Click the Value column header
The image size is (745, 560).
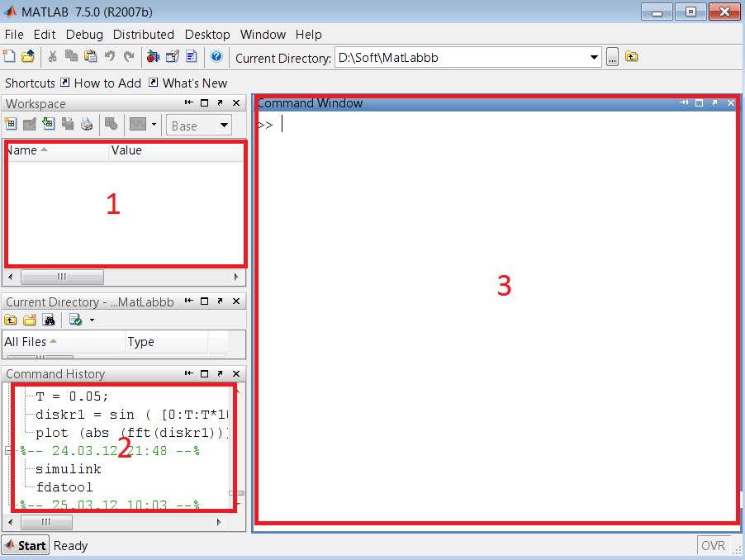[177, 150]
